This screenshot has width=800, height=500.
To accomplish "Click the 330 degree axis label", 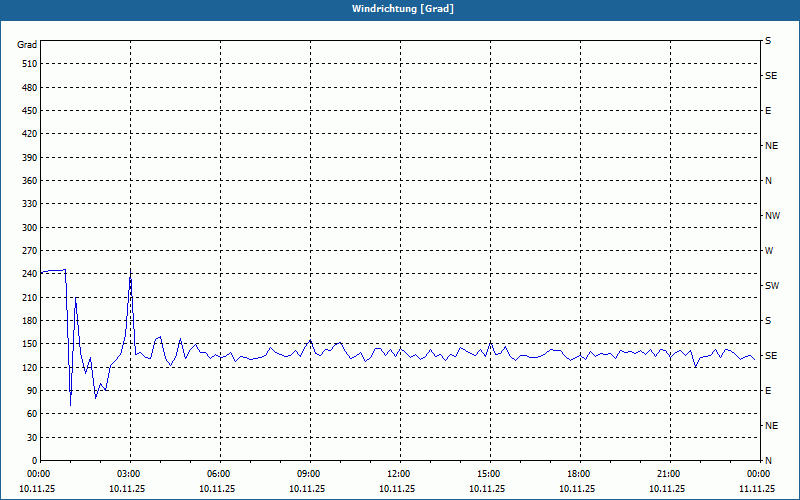I will tap(30, 204).
